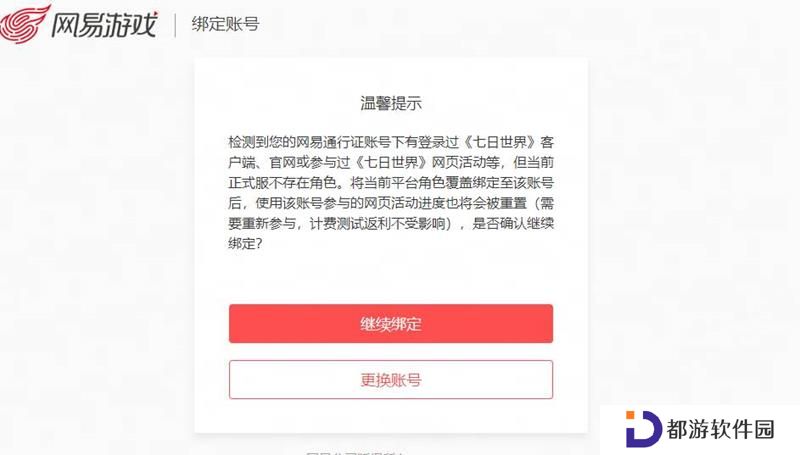Click the 网易游戏 wordmark in the header
This screenshot has width=800, height=455.
point(105,24)
